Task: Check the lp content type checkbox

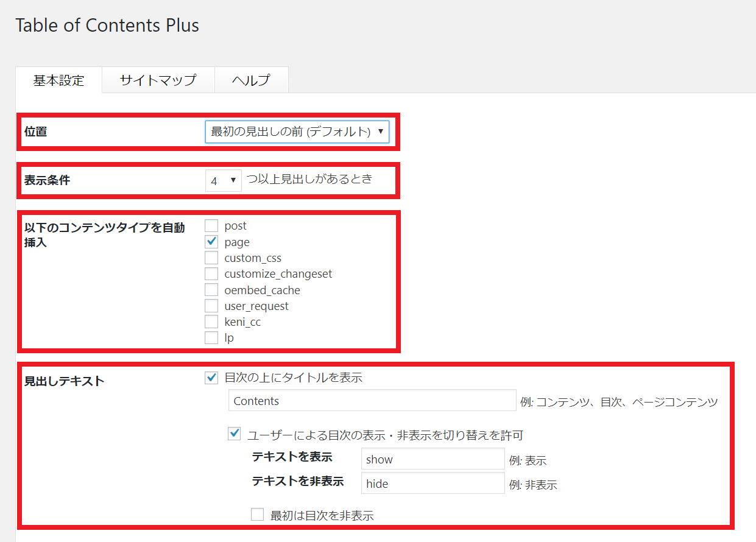Action: (x=211, y=337)
